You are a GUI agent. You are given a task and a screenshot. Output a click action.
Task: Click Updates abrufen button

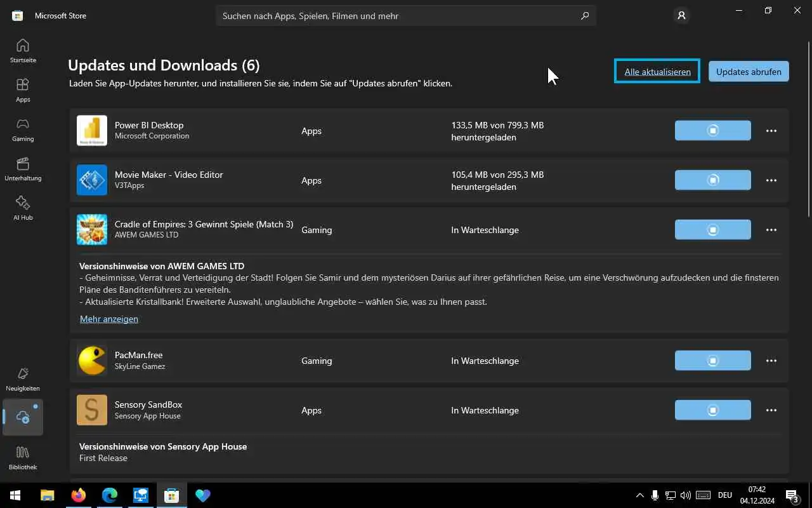(749, 72)
